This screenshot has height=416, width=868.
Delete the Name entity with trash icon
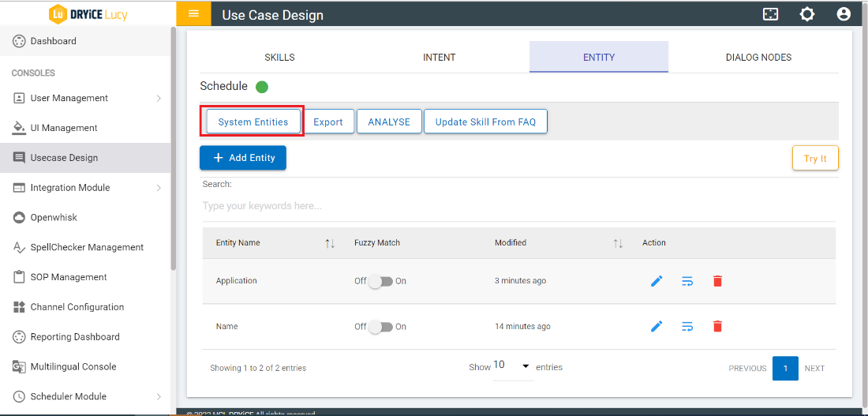[717, 327]
